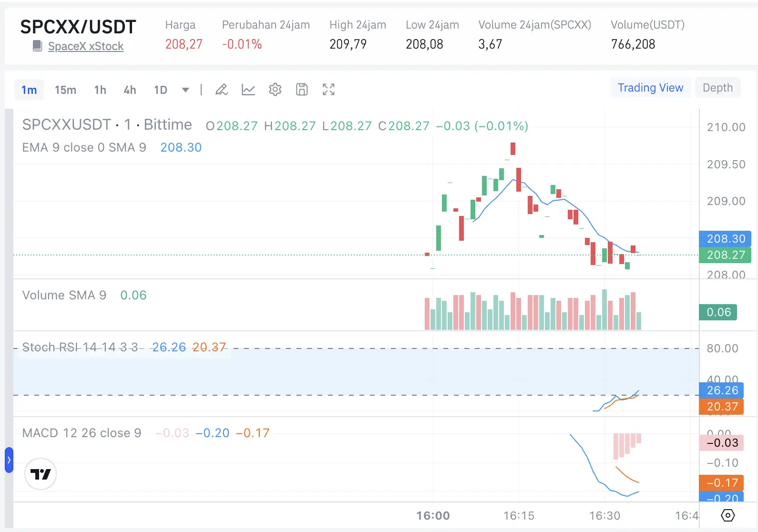
Task: Toggle fullscreen chart mode icon
Action: (x=328, y=90)
